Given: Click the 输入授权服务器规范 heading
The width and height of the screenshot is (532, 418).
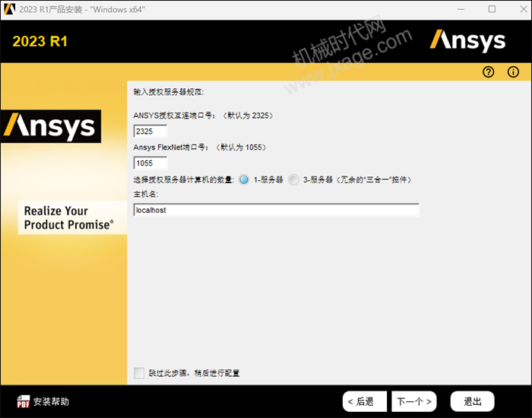Looking at the screenshot, I should [x=169, y=92].
